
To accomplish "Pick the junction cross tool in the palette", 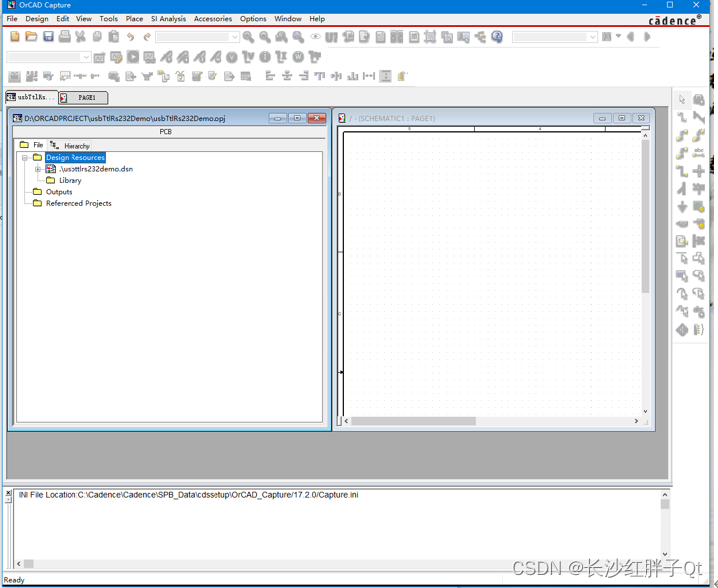I will click(699, 171).
